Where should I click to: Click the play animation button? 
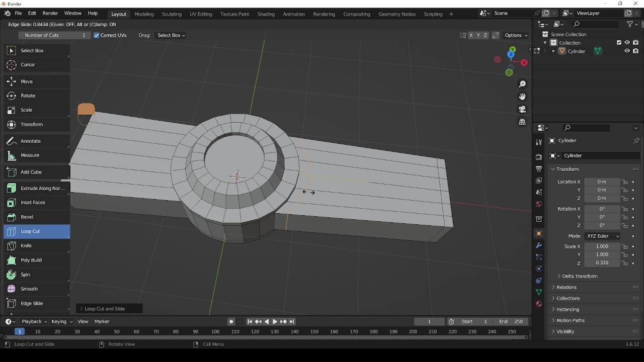click(275, 322)
